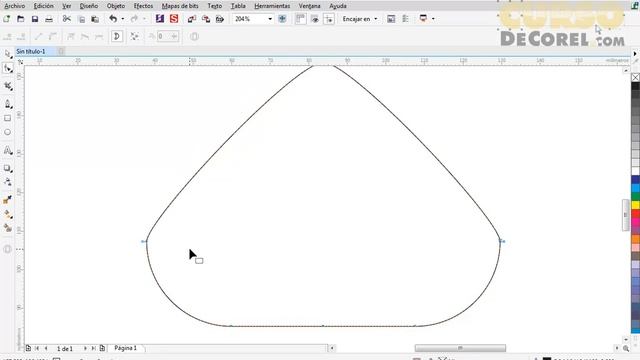This screenshot has height=360, width=640.
Task: Open the Diseño menu
Action: 89,6
